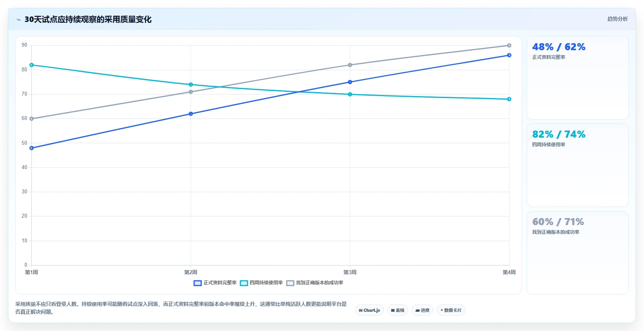Screen dimensions: 644x331
Task: Click the y-axis label 0
Action: tap(26, 265)
